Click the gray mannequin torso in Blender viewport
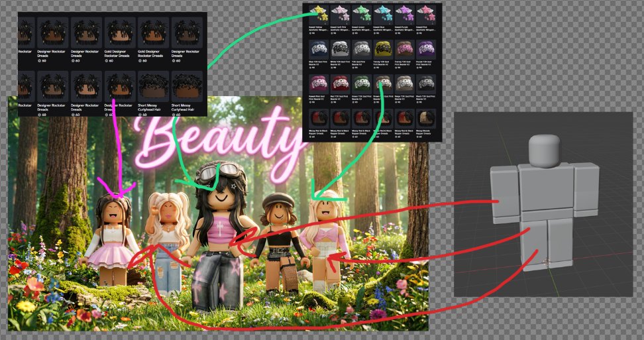Image resolution: width=644 pixels, height=340 pixels. [x=545, y=192]
